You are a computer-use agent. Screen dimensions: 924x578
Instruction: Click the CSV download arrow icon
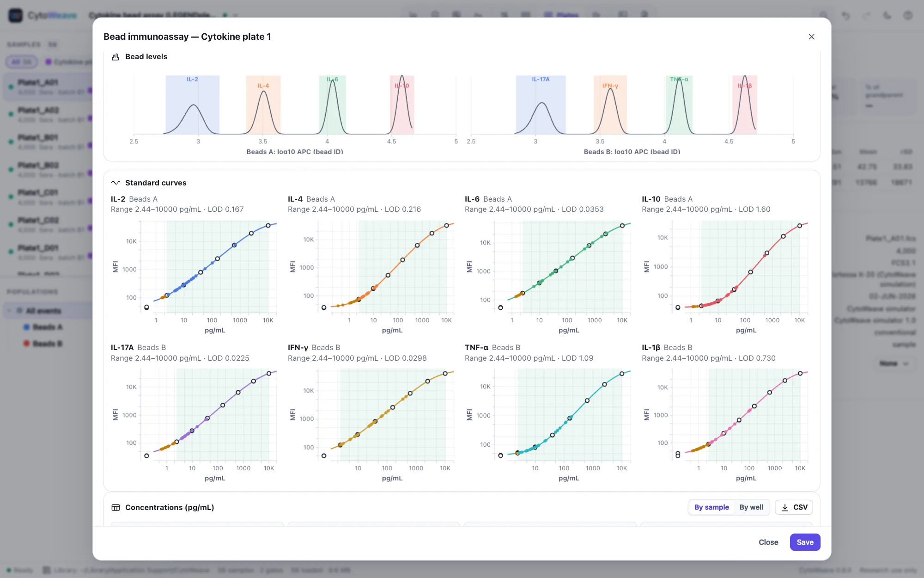click(784, 507)
